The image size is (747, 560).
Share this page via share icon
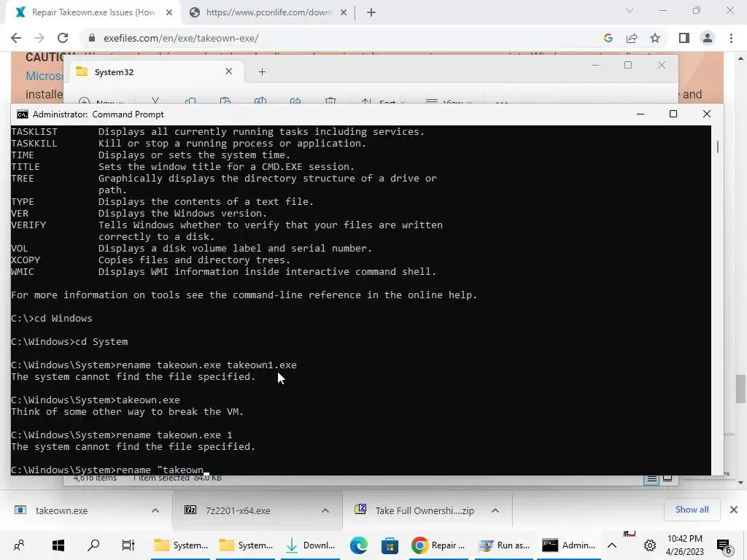(632, 38)
